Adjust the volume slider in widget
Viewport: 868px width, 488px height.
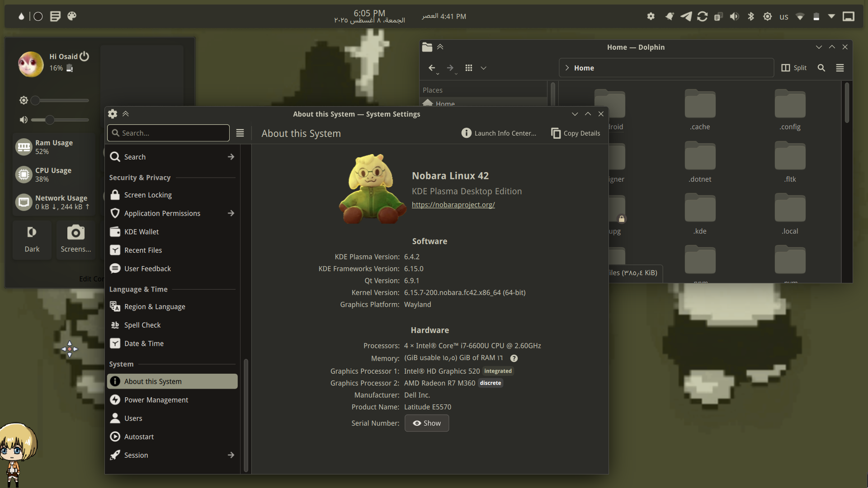pos(60,120)
